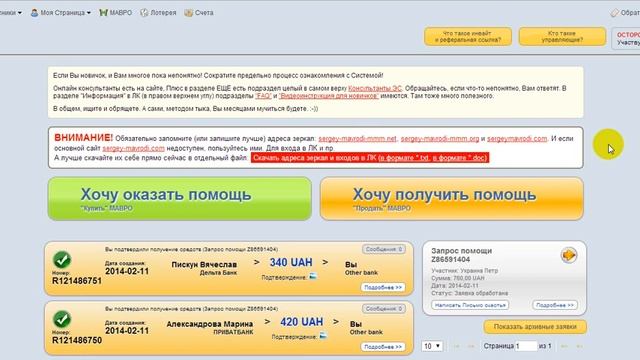Click the ПРИВАТБАНК label

pos(233,332)
